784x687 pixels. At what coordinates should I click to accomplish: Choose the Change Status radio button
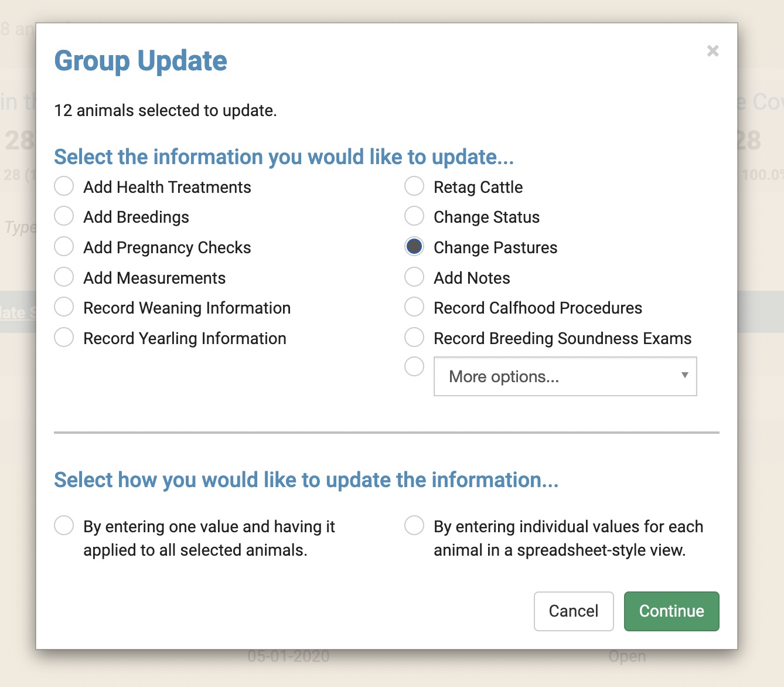coord(414,216)
